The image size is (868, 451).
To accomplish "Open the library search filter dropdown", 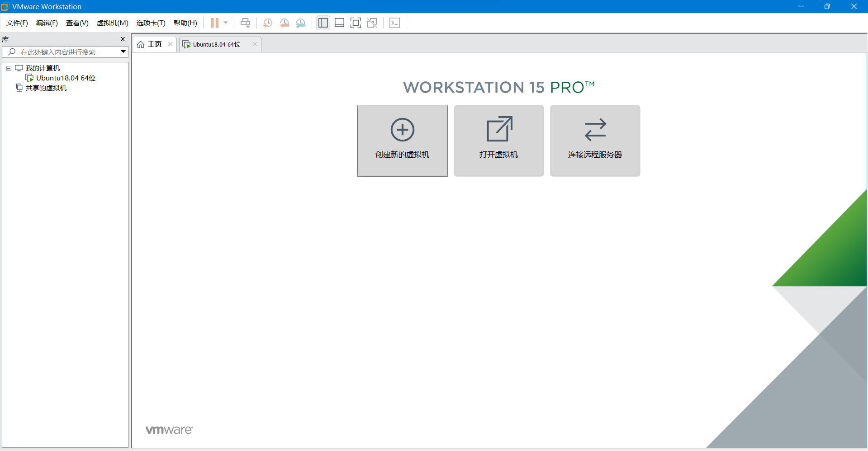I will pos(123,52).
